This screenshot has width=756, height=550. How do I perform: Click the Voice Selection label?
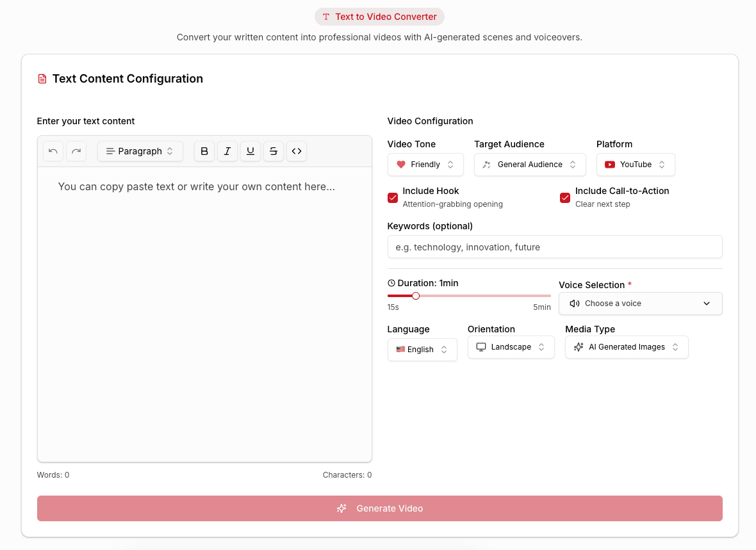pos(591,285)
